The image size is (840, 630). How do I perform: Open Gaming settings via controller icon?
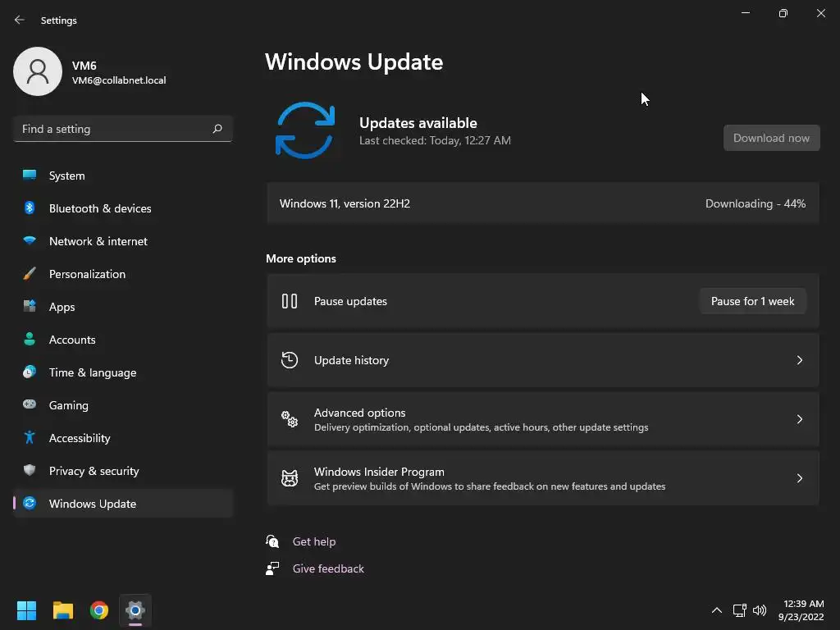pyautogui.click(x=30, y=404)
